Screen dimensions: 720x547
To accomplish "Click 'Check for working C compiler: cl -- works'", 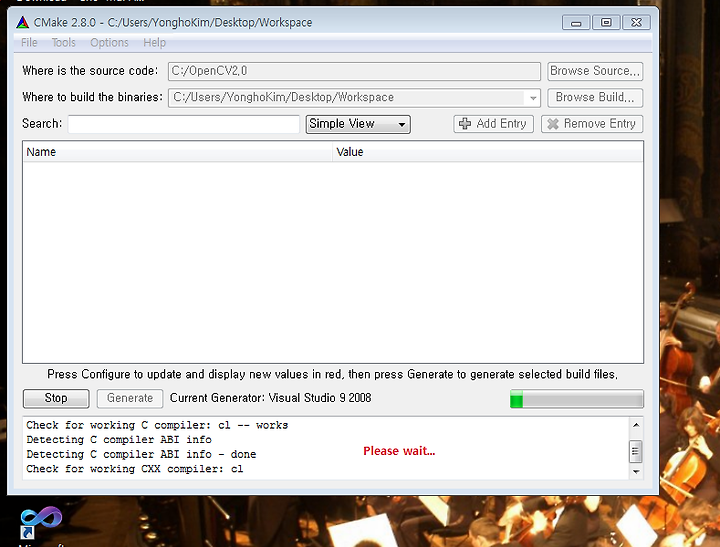I will point(157,425).
